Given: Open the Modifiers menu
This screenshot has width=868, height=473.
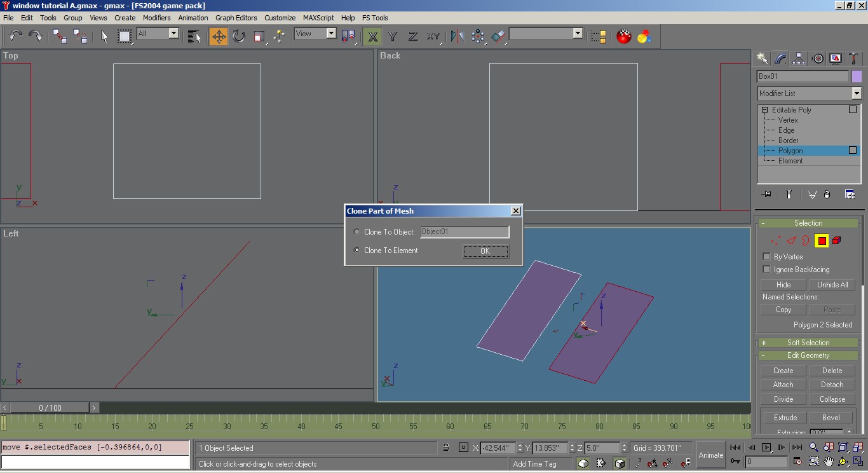Looking at the screenshot, I should click(156, 18).
